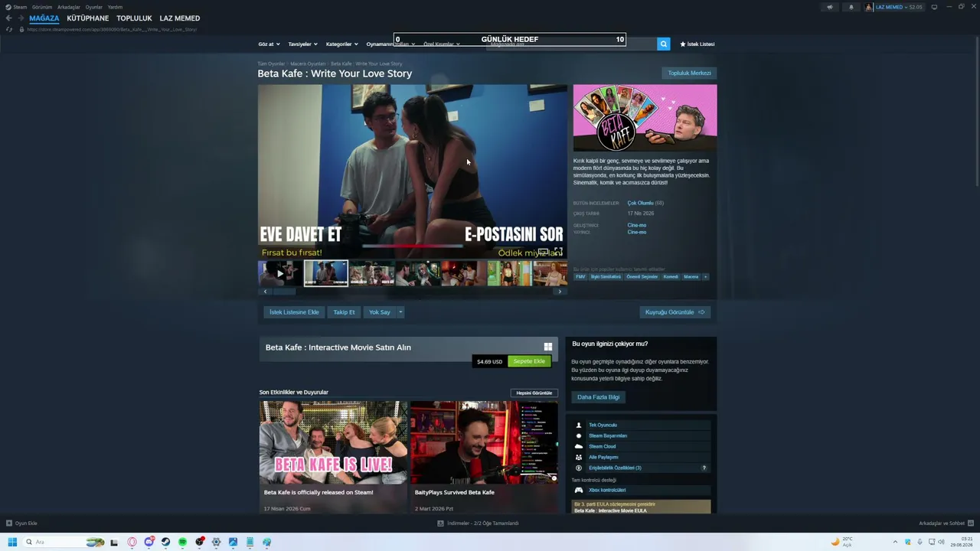Click the Cine-mo developer link
Viewport: 980px width, 551px height.
637,225
